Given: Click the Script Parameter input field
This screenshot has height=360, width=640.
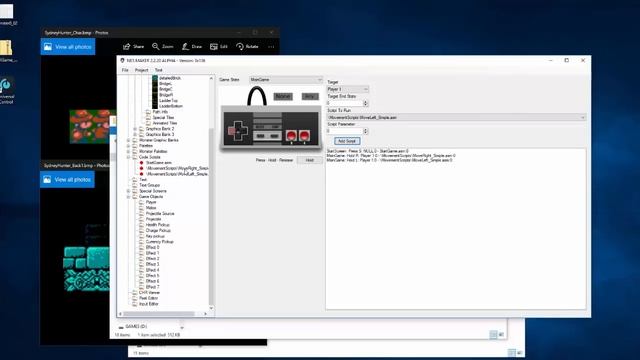Looking at the screenshot, I should [344, 131].
